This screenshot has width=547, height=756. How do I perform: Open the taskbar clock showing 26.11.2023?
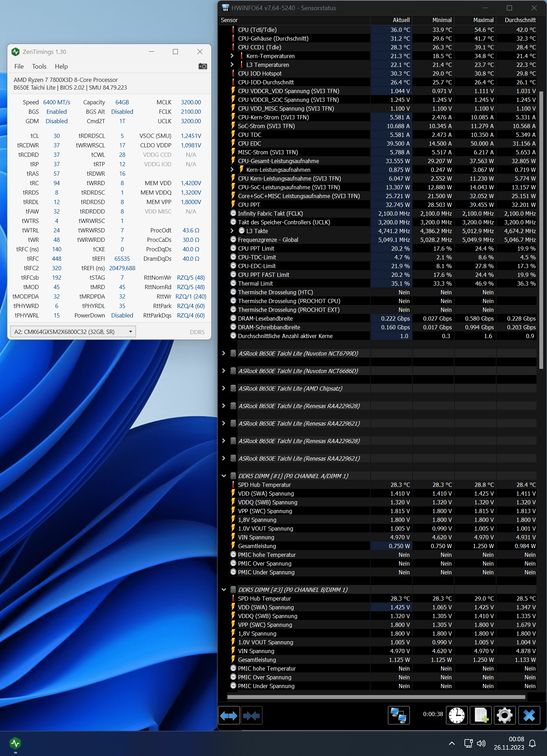point(509,743)
